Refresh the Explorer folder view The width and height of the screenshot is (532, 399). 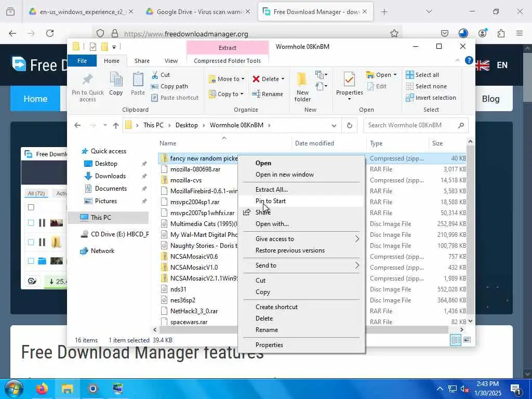coord(350,125)
